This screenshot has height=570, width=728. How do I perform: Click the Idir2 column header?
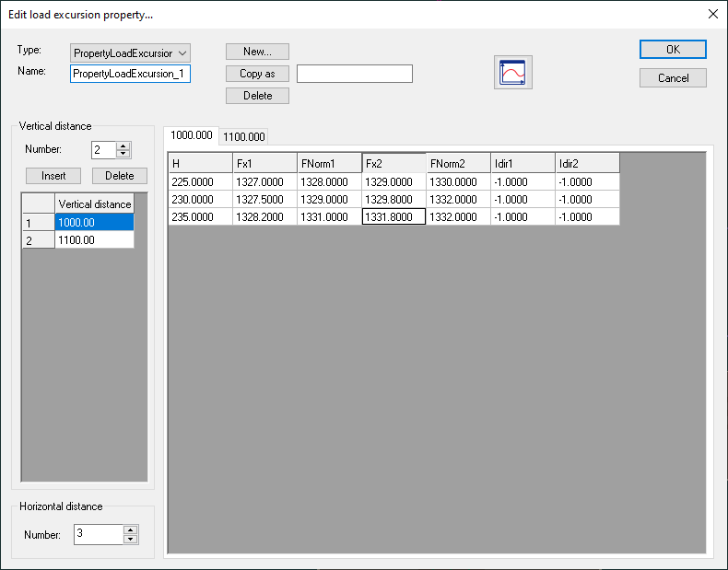(x=587, y=163)
